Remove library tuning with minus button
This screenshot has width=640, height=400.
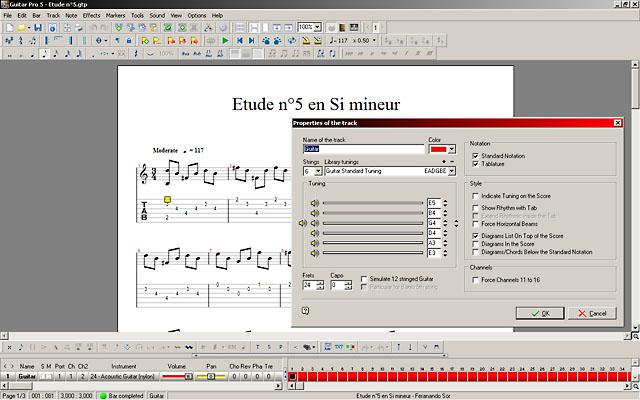tap(452, 162)
